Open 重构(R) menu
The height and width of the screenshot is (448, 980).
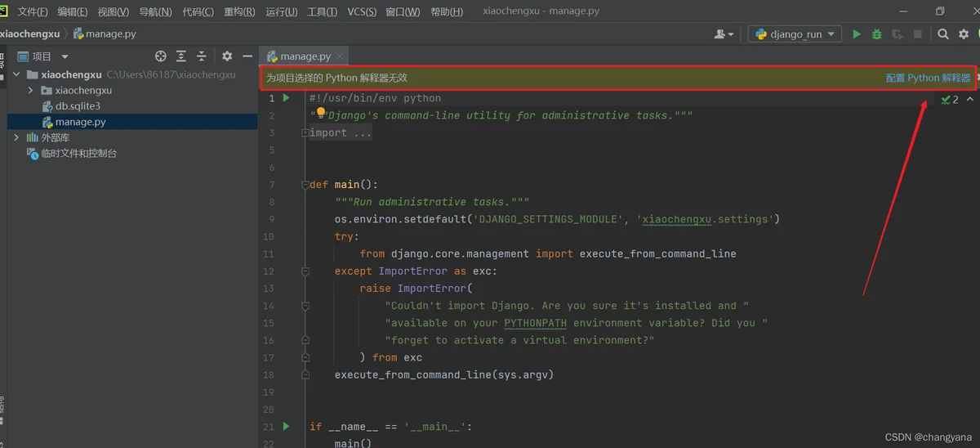240,11
